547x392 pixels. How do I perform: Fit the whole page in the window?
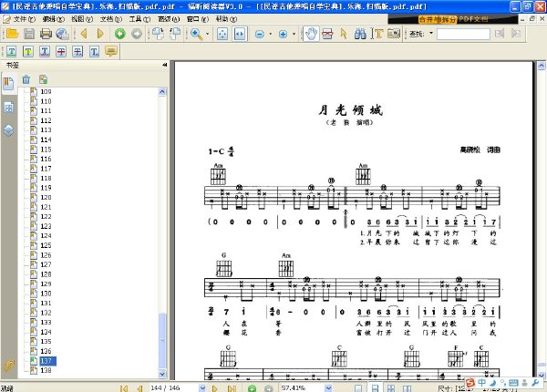coord(222,34)
